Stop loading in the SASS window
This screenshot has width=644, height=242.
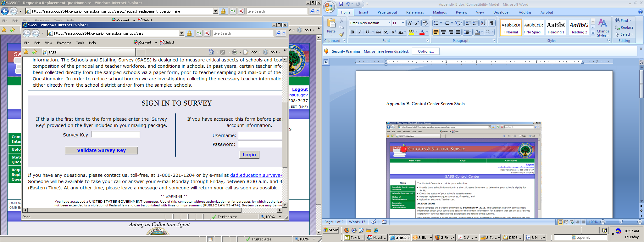pos(207,33)
